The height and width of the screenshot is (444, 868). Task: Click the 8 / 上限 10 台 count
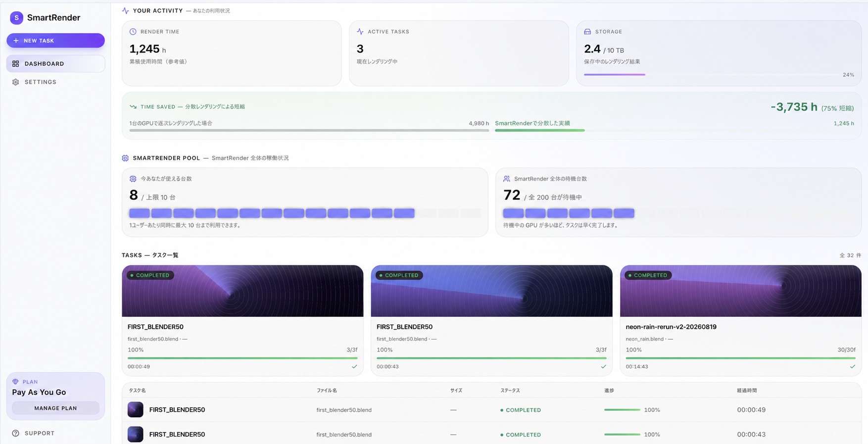[152, 196]
